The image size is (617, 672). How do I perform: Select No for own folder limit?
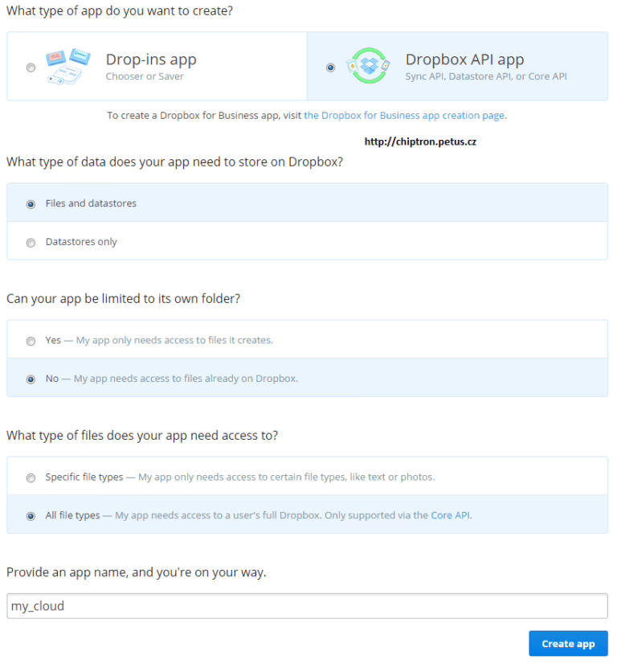pos(31,379)
